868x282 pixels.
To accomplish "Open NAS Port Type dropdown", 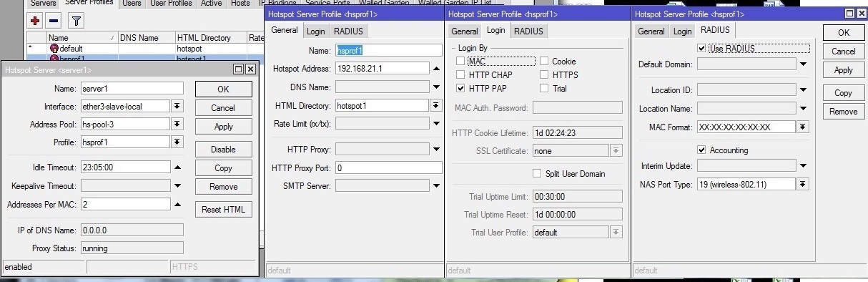I will click(x=803, y=184).
